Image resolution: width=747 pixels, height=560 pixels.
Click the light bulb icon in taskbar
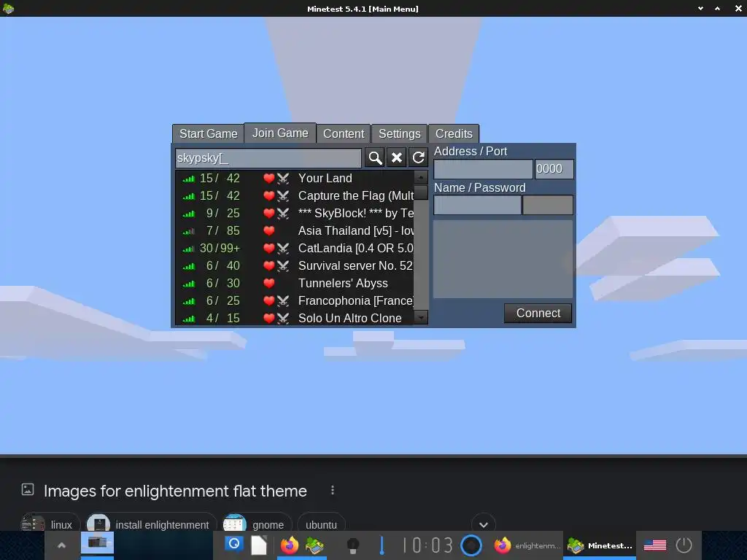tap(352, 545)
